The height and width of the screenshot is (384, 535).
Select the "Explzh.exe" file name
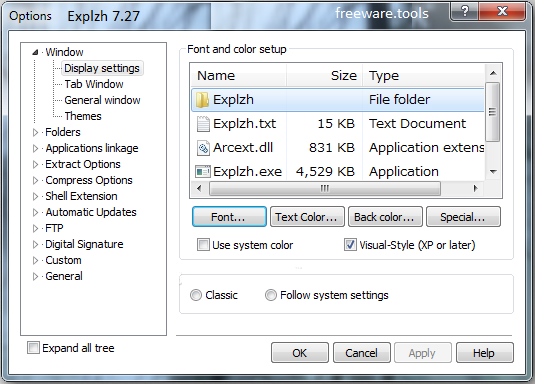pyautogui.click(x=248, y=172)
